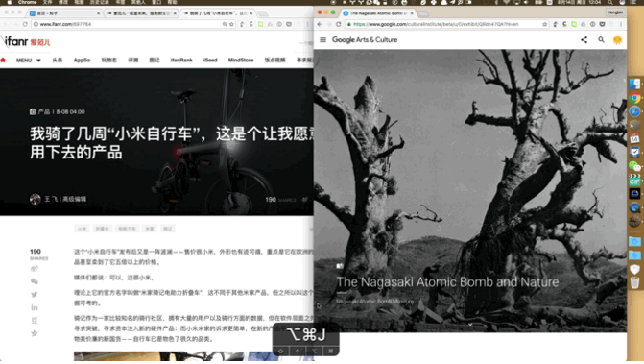644x364 pixels.
Task: Open Spotlight search in the menu bar
Action: coord(610,3)
